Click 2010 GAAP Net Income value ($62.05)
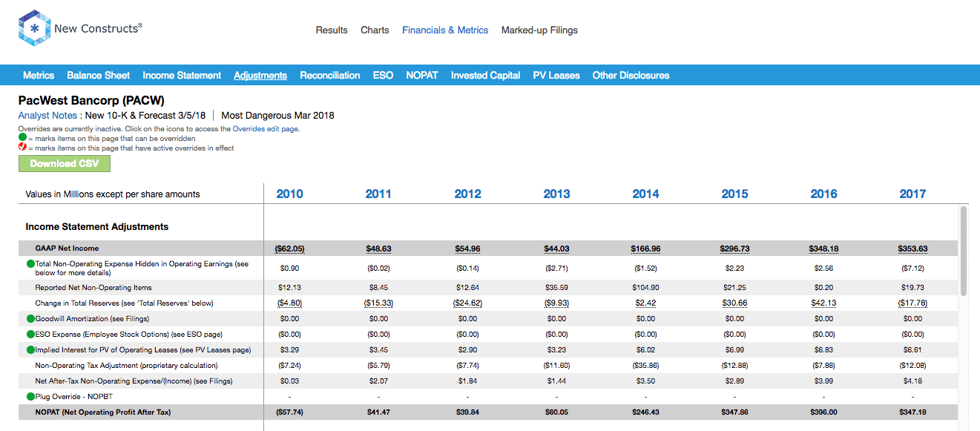 coord(289,249)
